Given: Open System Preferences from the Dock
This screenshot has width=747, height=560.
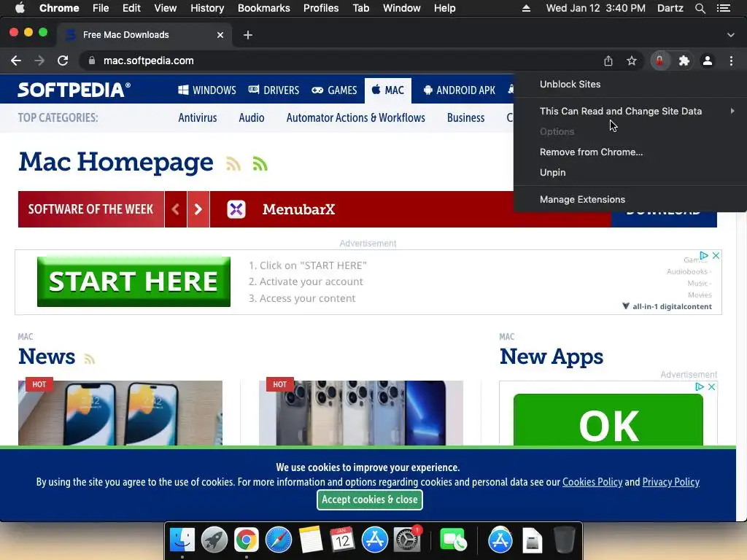Looking at the screenshot, I should pos(406,540).
